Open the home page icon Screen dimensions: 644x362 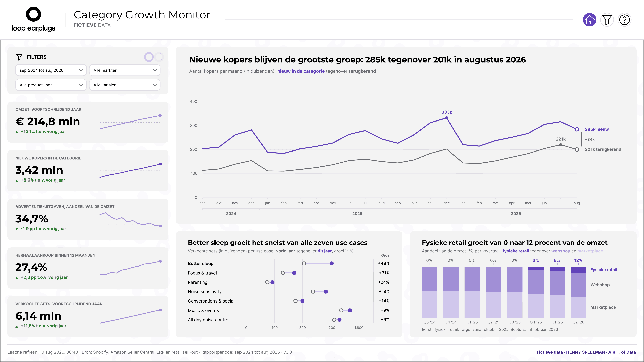[589, 20]
